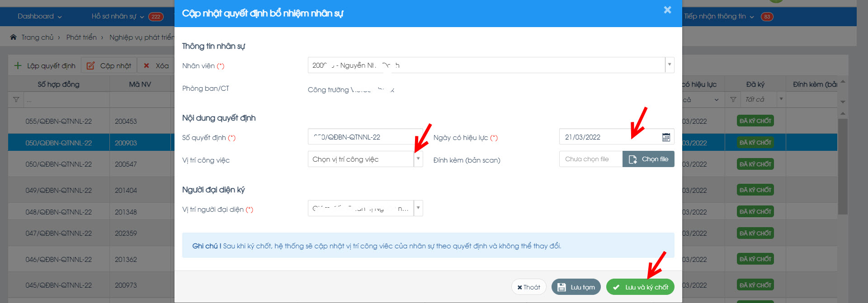This screenshot has width=868, height=303.
Task: Click the Cập nhật edit icon button
Action: click(91, 65)
